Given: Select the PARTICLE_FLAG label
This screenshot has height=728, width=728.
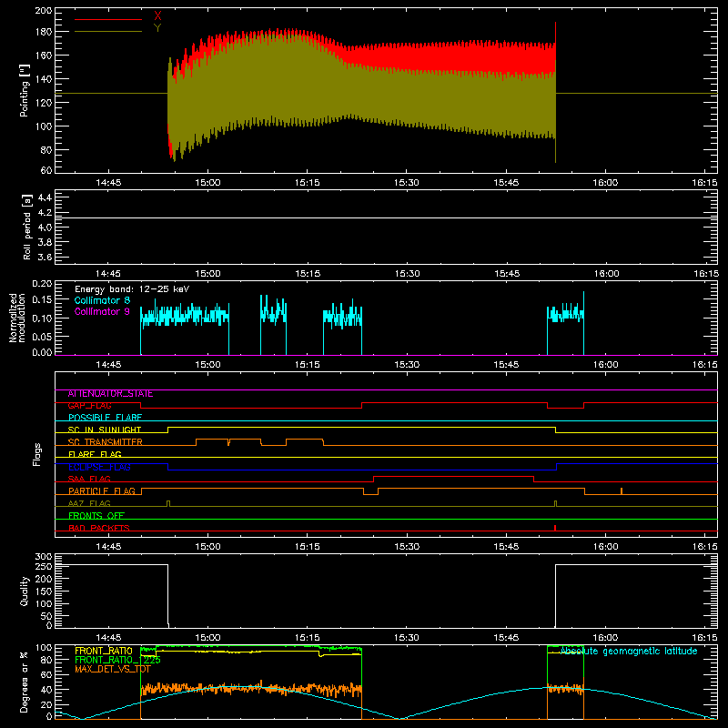Looking at the screenshot, I should click(x=102, y=491).
